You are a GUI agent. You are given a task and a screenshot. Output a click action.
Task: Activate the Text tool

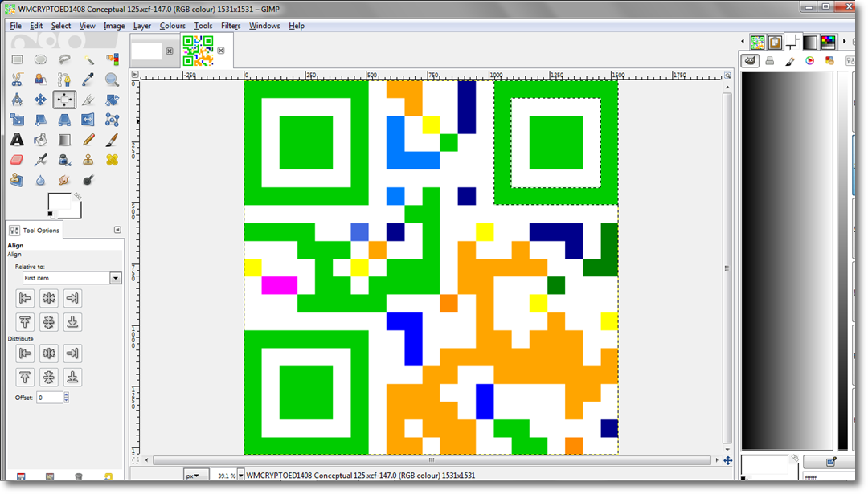(17, 140)
